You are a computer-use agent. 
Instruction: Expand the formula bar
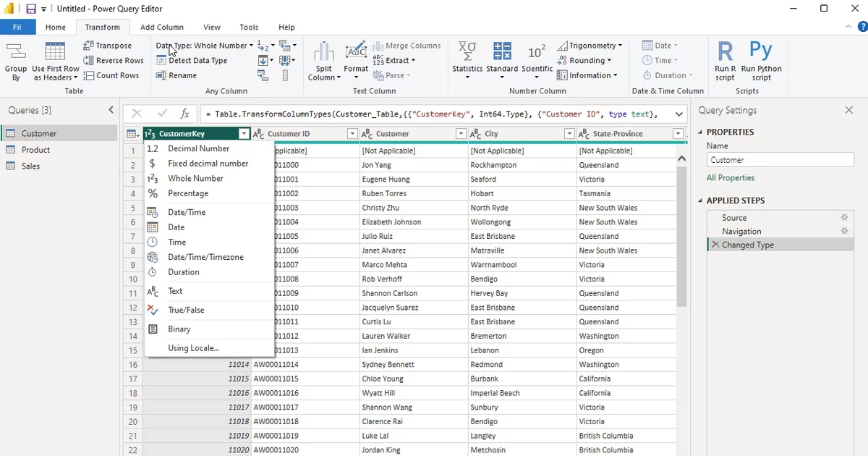[678, 114]
